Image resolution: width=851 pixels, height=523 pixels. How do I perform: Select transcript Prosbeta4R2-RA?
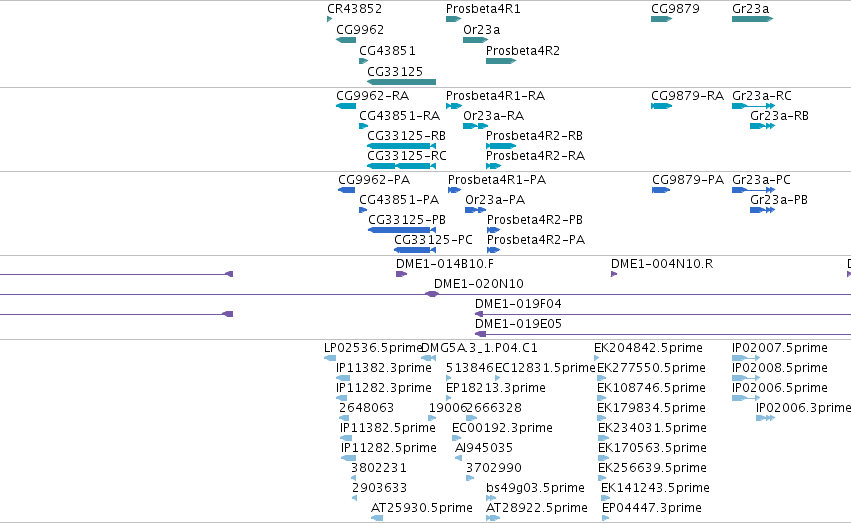coord(493,167)
